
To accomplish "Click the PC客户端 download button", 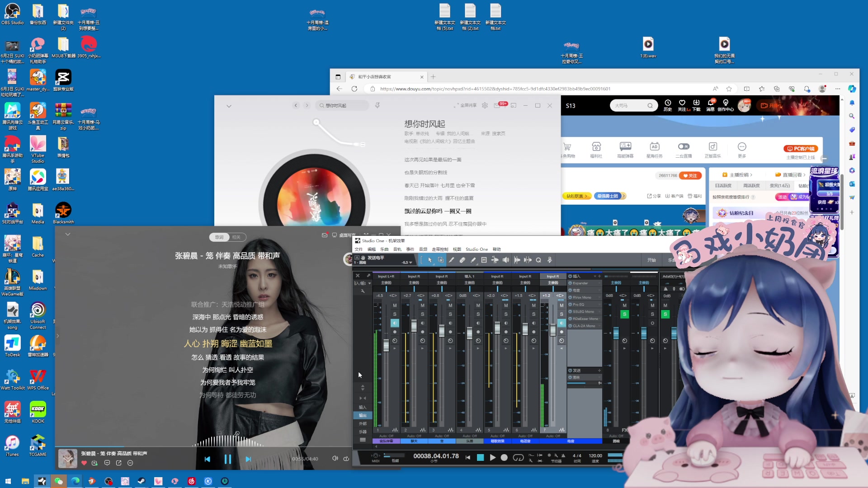I will point(801,149).
